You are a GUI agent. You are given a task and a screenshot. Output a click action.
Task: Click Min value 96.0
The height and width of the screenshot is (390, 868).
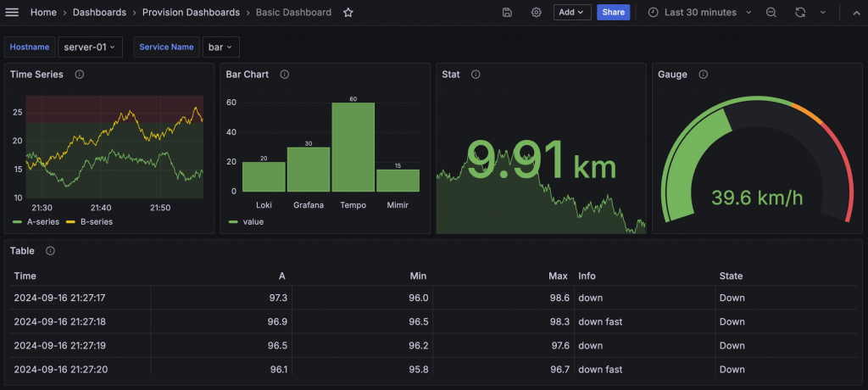tap(419, 298)
